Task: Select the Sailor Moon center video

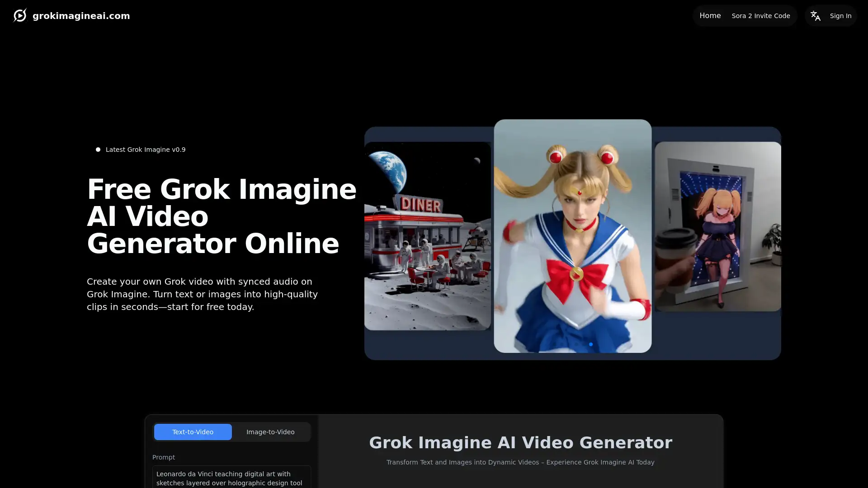Action: [x=572, y=235]
